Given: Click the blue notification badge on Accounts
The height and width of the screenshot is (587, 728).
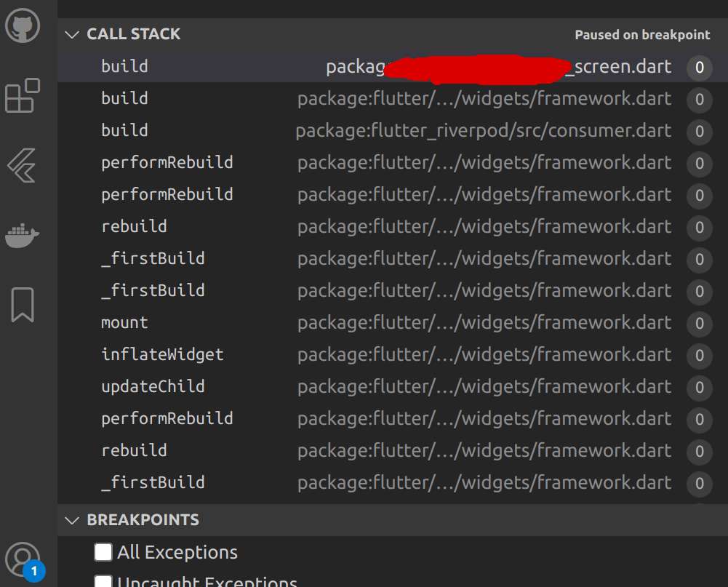Looking at the screenshot, I should click(36, 572).
